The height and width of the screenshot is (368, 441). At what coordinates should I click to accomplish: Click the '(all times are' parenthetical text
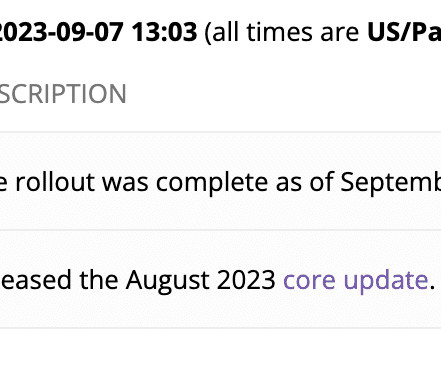(x=281, y=32)
